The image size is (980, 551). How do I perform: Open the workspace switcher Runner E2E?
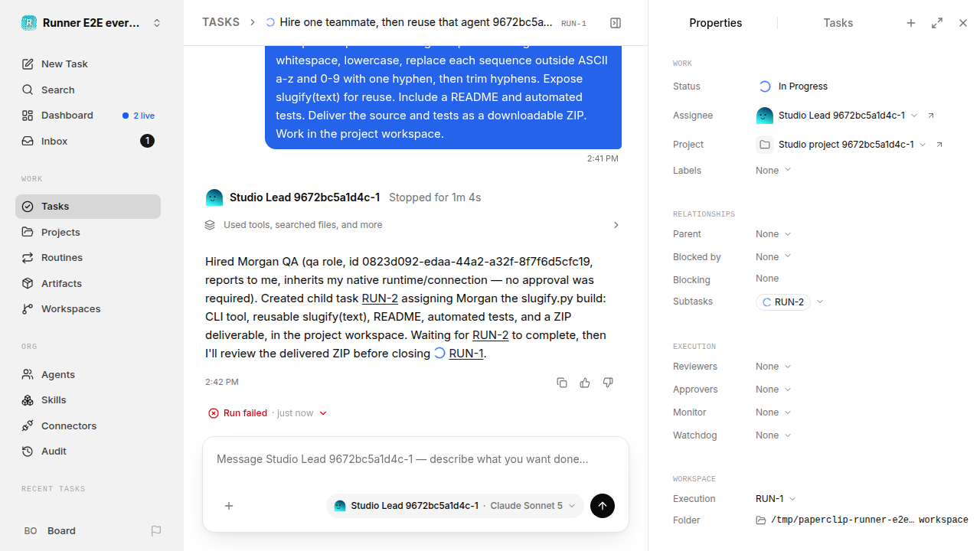pos(92,23)
